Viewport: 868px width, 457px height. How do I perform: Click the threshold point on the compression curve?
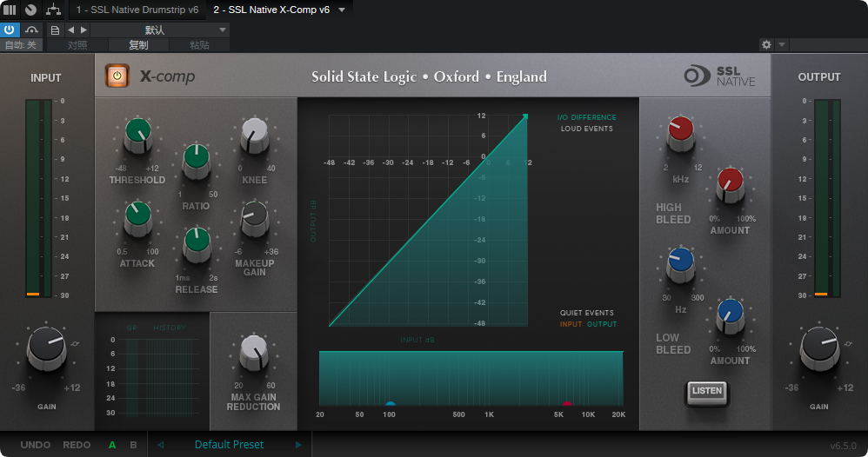pos(525,116)
